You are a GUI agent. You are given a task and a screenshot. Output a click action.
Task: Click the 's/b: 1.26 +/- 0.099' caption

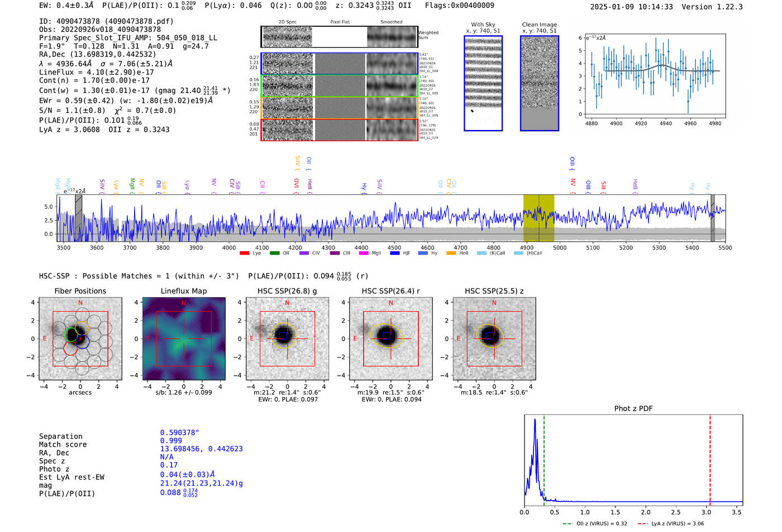click(184, 392)
